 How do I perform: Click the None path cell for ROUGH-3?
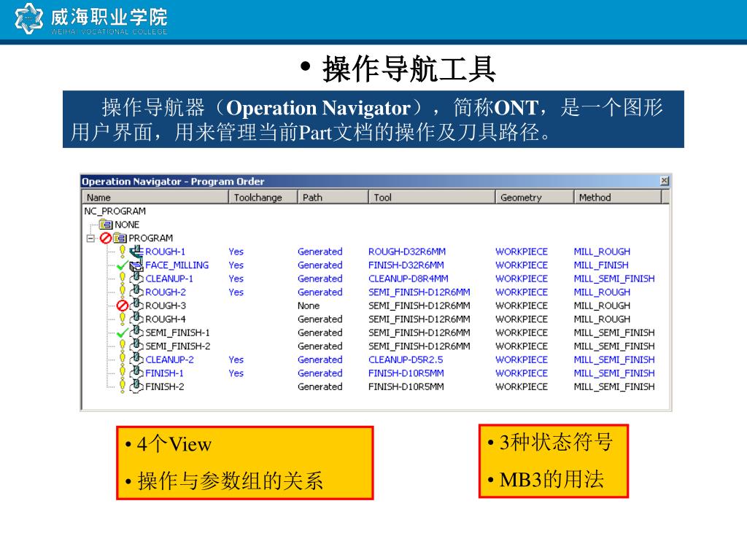click(x=309, y=306)
